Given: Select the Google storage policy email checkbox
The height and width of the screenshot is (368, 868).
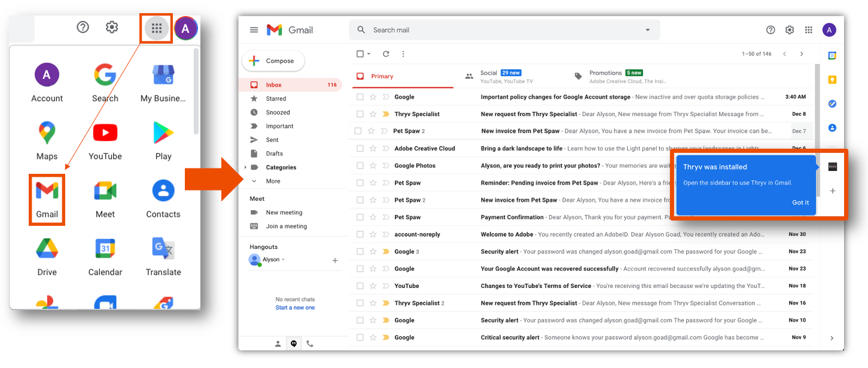Looking at the screenshot, I should point(360,97).
